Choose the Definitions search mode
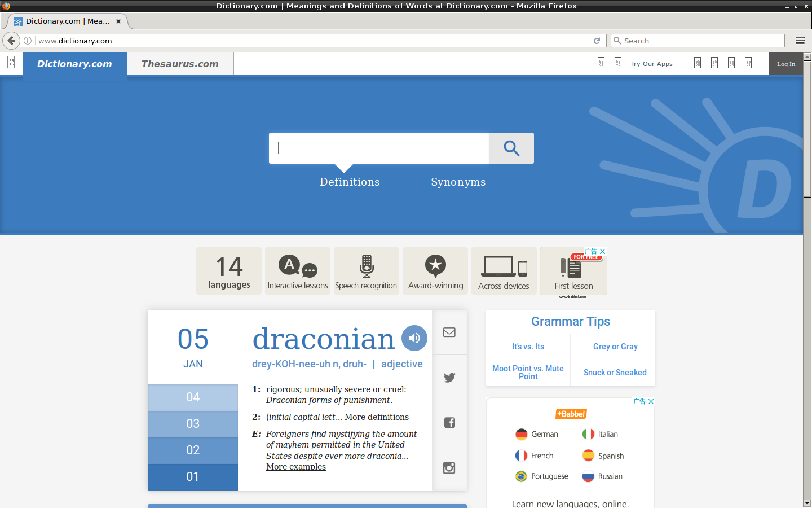This screenshot has width=812, height=508. (x=350, y=182)
